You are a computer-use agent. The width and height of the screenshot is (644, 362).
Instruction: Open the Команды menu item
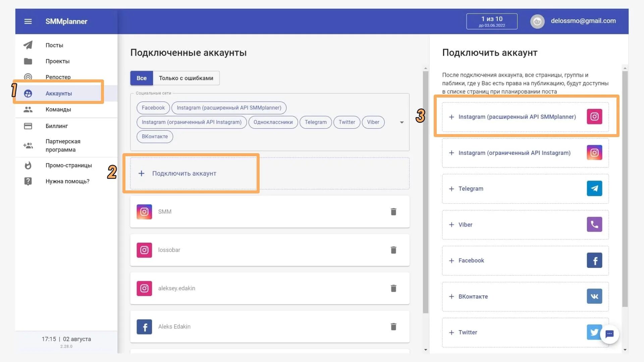click(x=66, y=109)
